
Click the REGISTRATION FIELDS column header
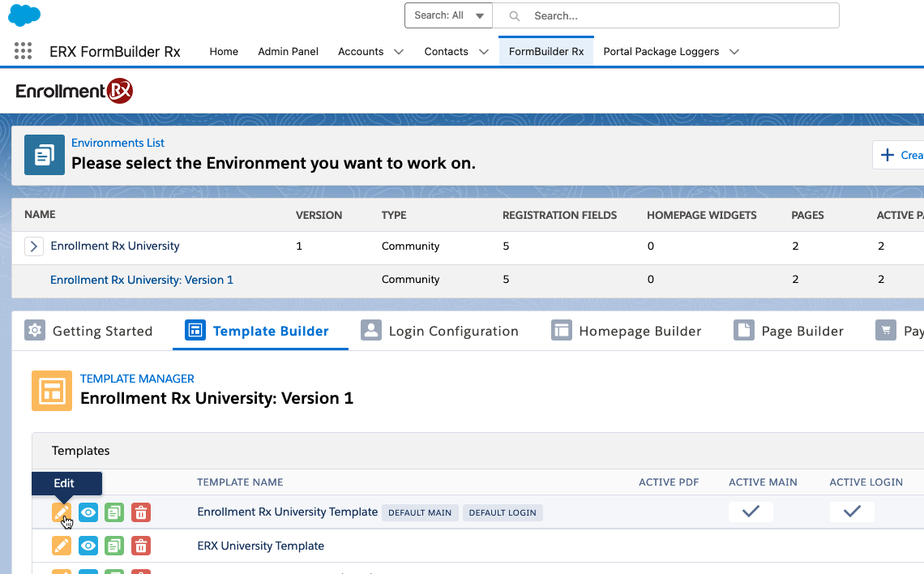[x=560, y=215]
